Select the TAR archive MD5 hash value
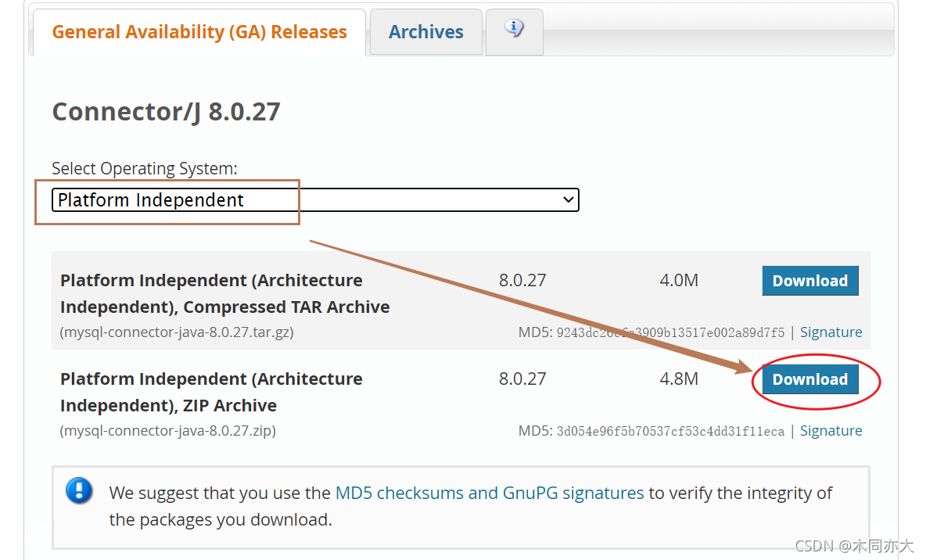This screenshot has width=926, height=560. pyautogui.click(x=670, y=332)
